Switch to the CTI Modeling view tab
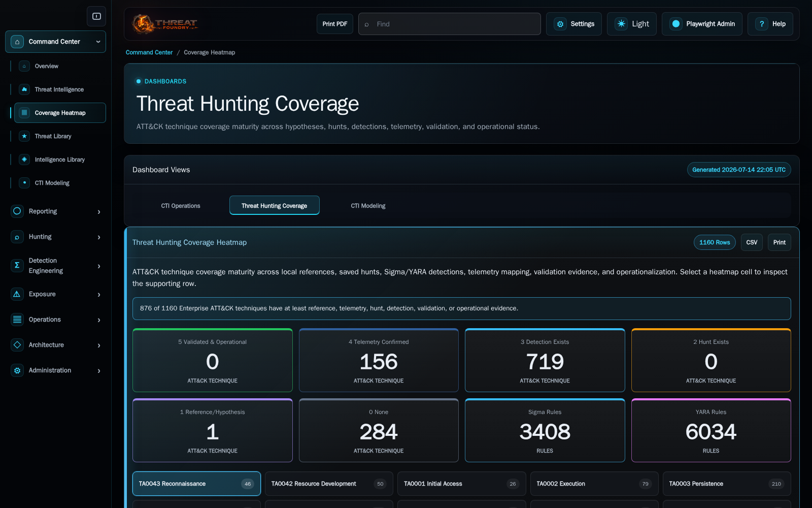 pyautogui.click(x=368, y=206)
